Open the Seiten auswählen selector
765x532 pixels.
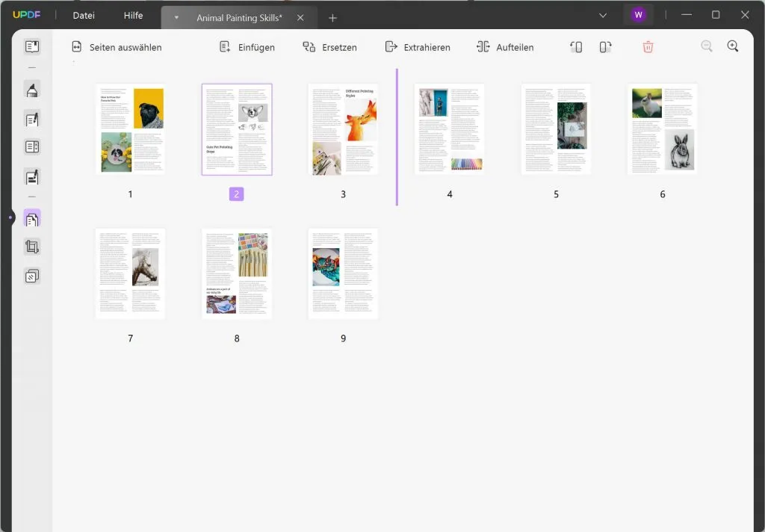(119, 46)
